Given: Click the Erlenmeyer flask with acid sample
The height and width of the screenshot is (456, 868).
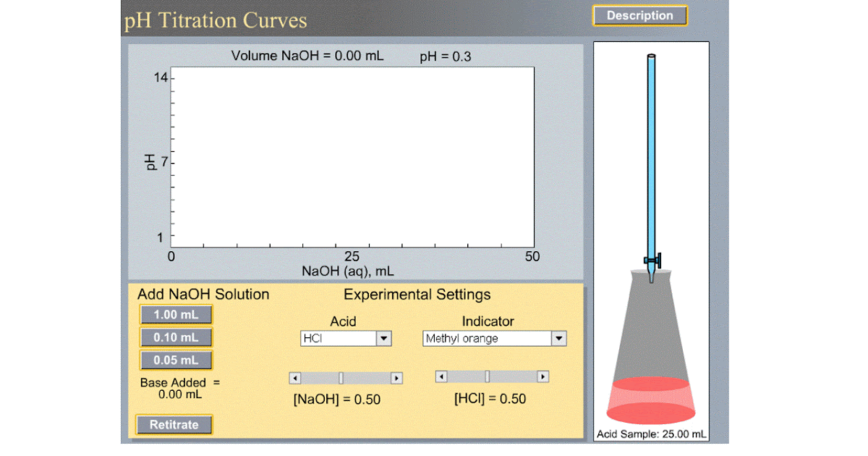Looking at the screenshot, I should [651, 340].
